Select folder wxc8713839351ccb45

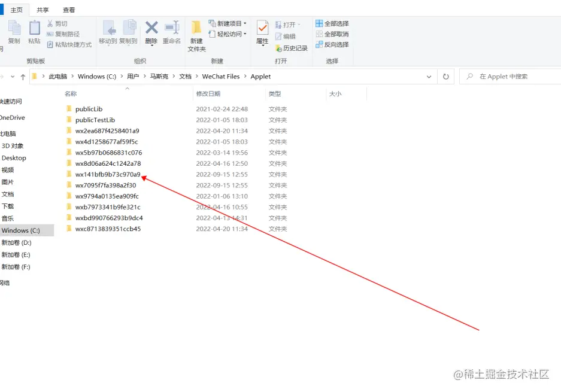pos(108,229)
